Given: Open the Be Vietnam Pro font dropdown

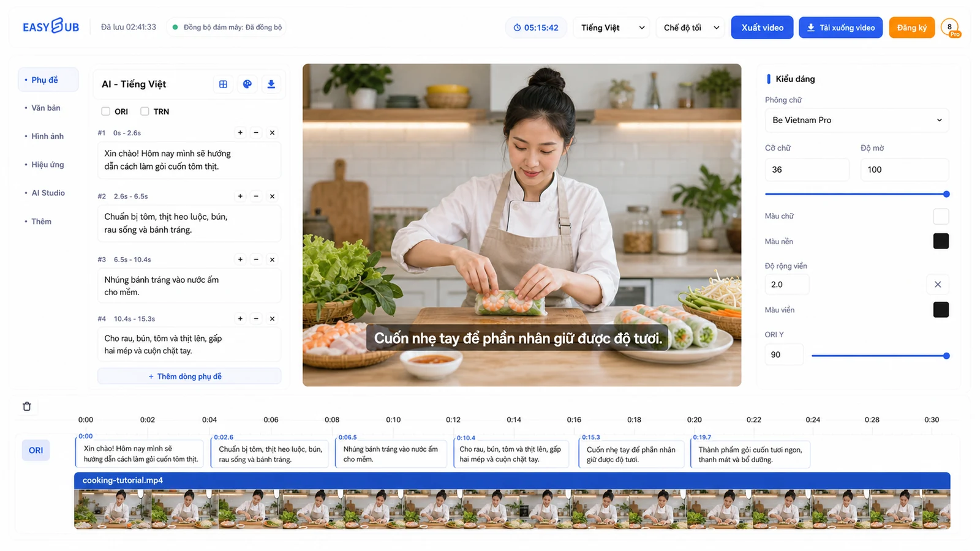Looking at the screenshot, I should point(857,120).
